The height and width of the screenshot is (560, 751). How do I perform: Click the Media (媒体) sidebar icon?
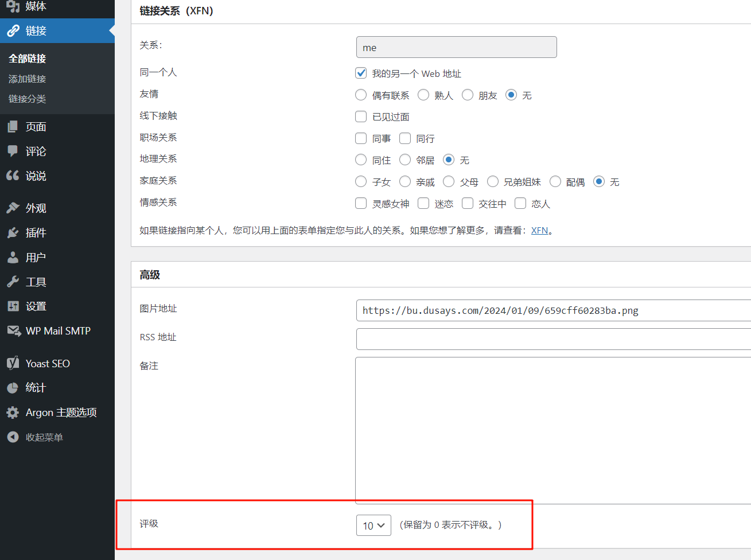(x=13, y=6)
